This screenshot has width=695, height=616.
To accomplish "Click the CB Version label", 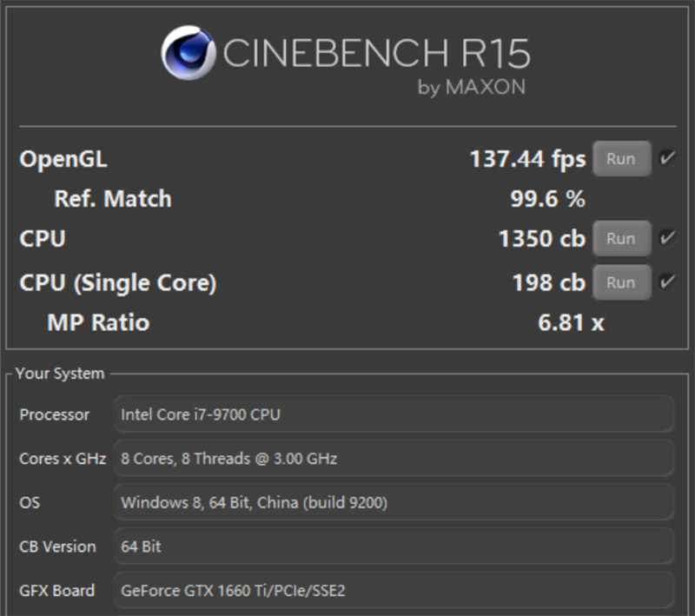I will coord(57,546).
